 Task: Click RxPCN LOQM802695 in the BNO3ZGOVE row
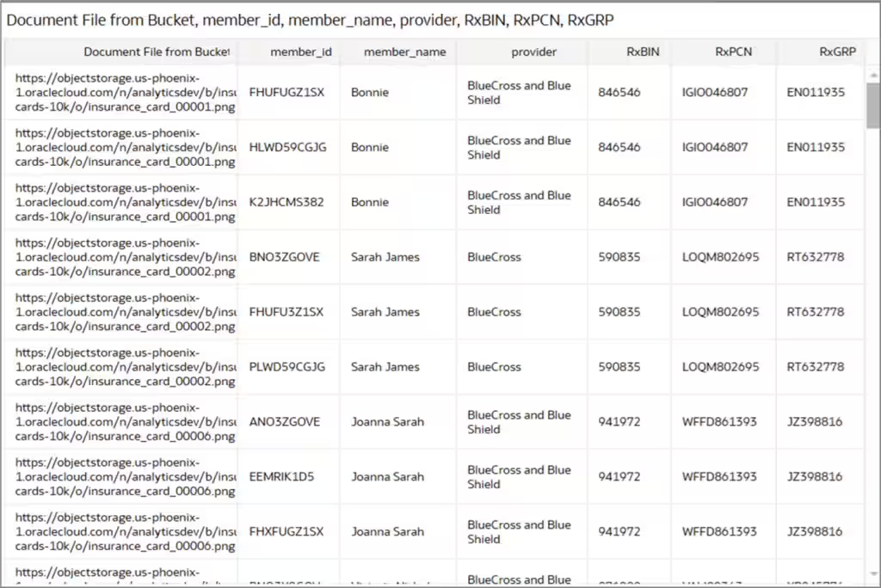720,257
